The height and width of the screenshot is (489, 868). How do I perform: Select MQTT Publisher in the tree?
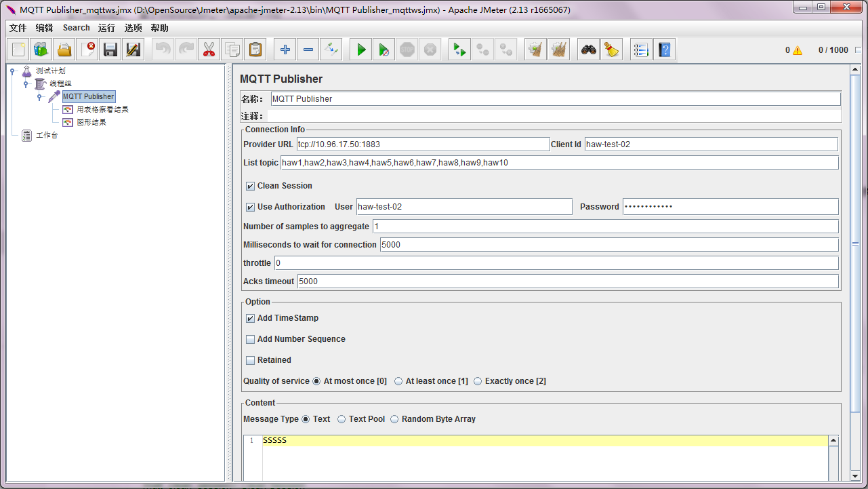click(x=89, y=96)
